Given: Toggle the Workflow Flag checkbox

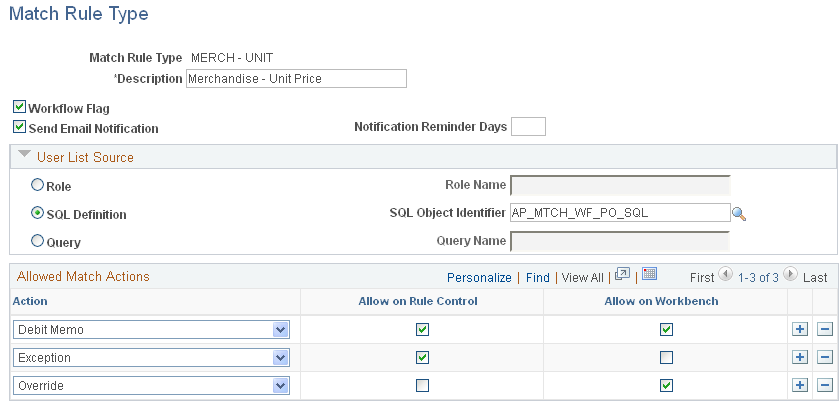Looking at the screenshot, I should 20,107.
